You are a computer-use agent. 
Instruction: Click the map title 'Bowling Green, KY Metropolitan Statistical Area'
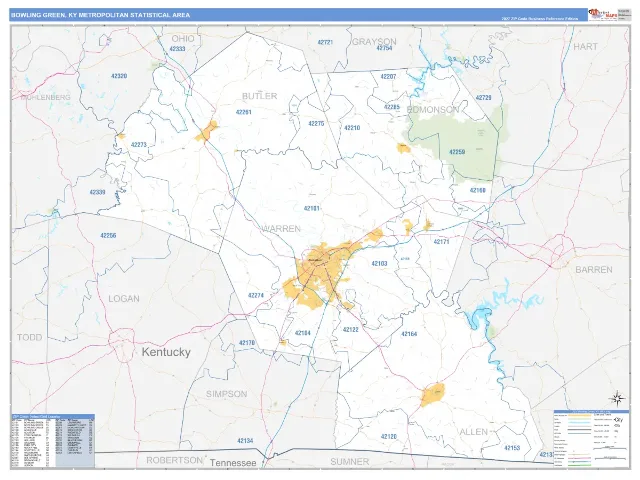point(100,15)
